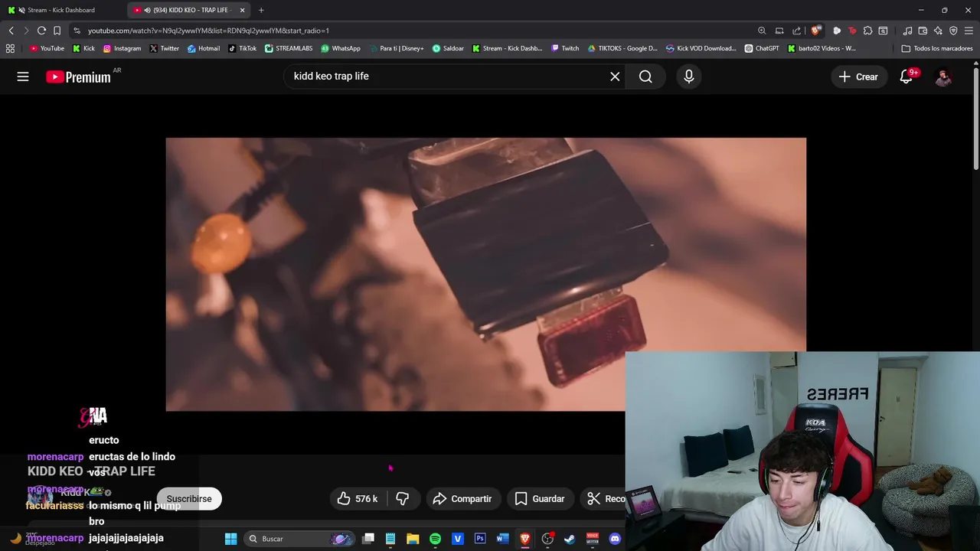Open Word from the taskbar
The height and width of the screenshot is (551, 980).
pos(502,539)
